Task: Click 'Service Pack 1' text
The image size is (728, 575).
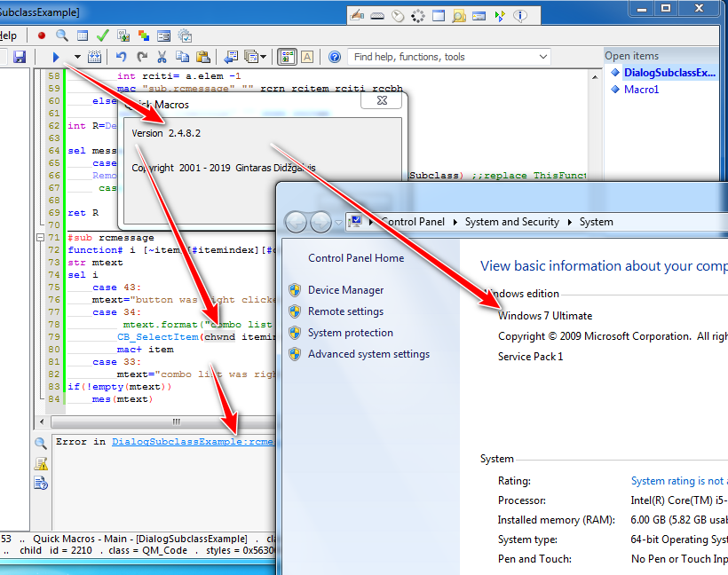Action: point(530,357)
